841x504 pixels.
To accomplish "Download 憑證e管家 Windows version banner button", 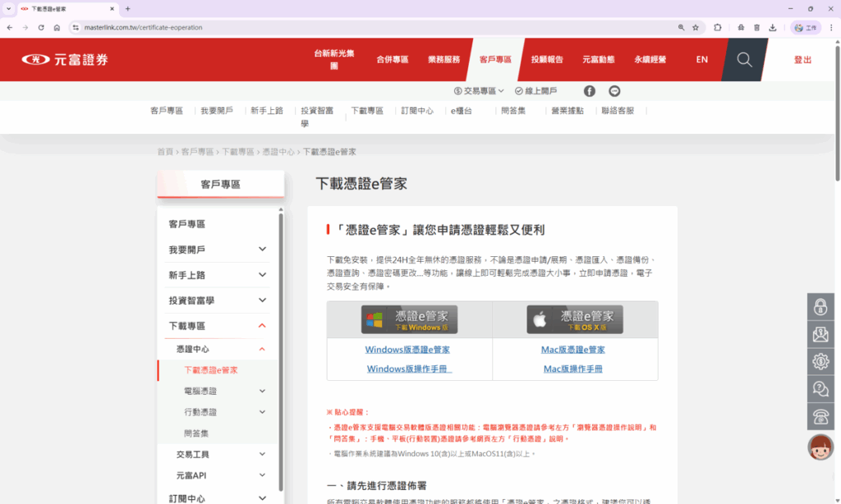I will point(409,319).
